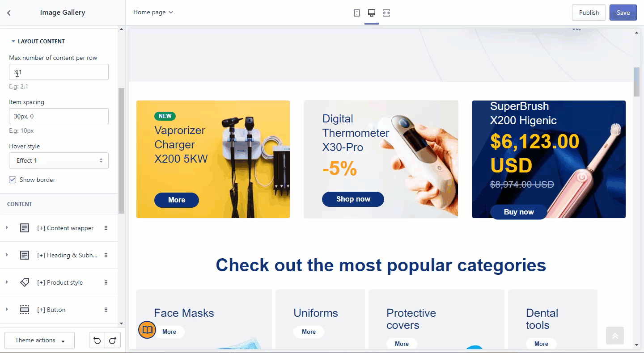644x353 pixels.
Task: Click the Product style drag handle
Action: pyautogui.click(x=106, y=282)
